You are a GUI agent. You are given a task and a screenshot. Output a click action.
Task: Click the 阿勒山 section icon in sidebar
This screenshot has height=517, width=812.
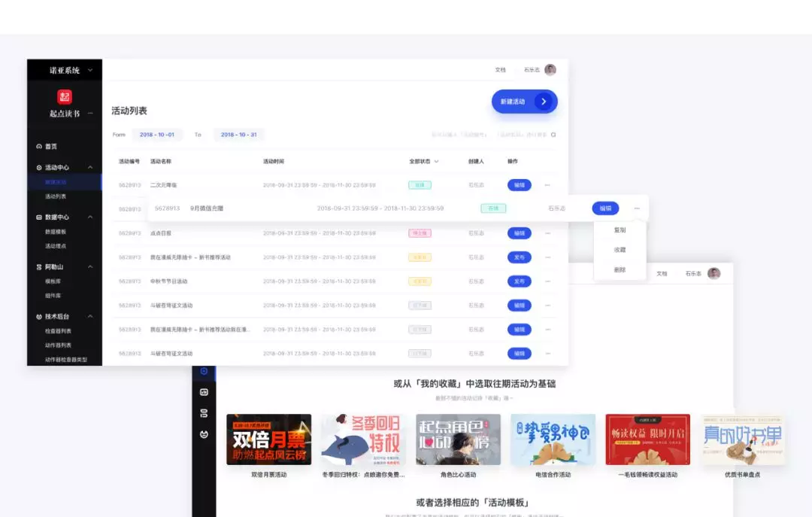tap(39, 267)
